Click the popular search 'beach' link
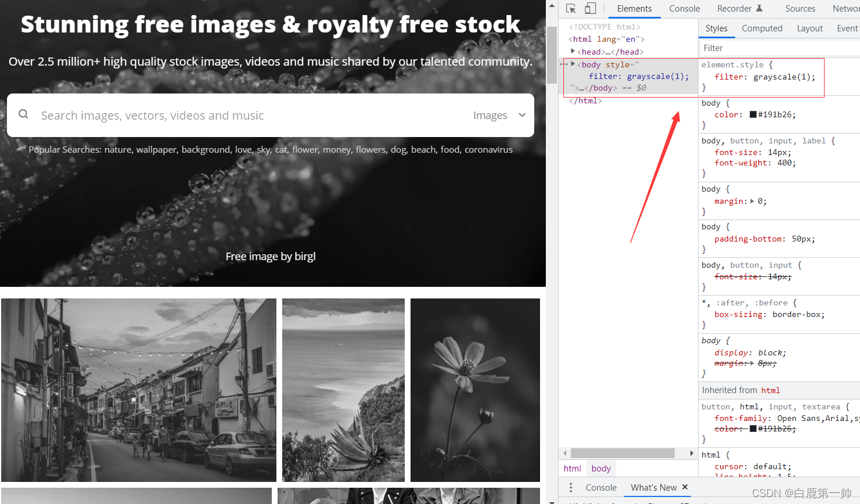 click(423, 150)
